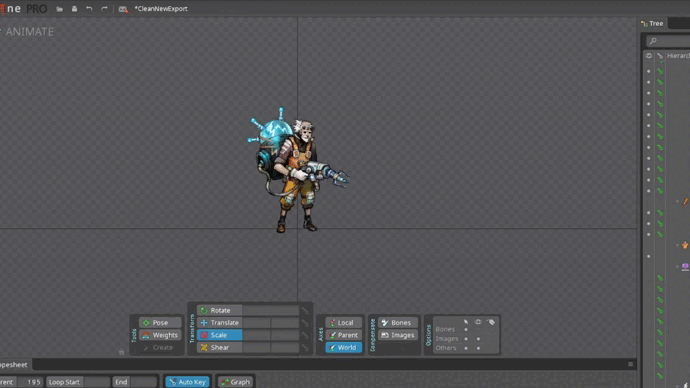Redo the last undone action
Screen dimensions: 690x388
click(x=104, y=9)
